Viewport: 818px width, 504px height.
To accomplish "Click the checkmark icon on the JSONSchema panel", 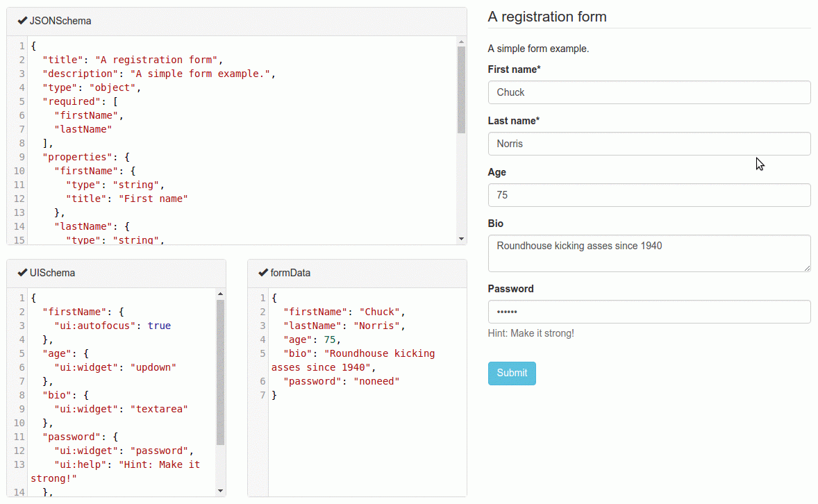I will (21, 21).
